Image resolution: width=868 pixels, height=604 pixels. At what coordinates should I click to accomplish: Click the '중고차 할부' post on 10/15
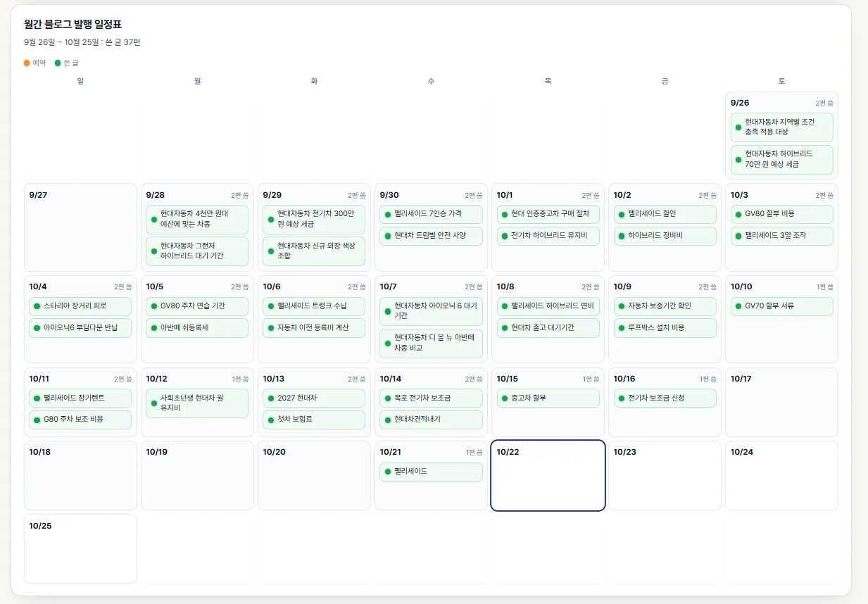(548, 398)
